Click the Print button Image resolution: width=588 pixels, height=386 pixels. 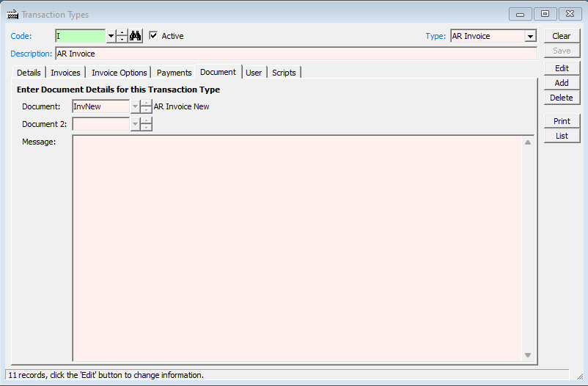coord(562,121)
